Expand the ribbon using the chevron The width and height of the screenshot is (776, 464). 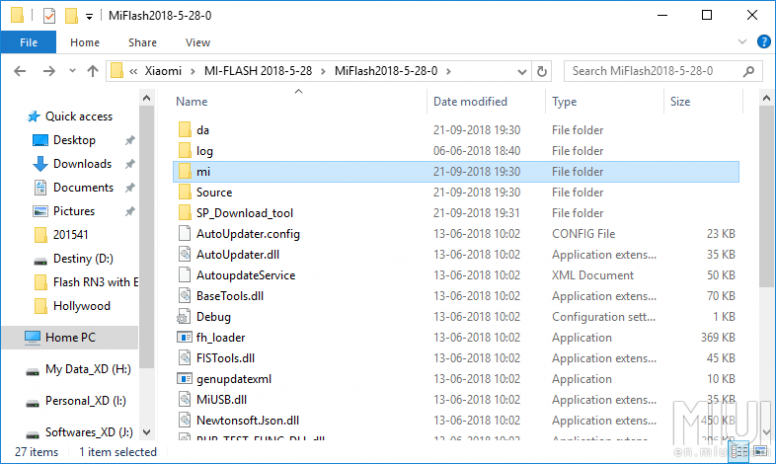pyautogui.click(x=742, y=42)
